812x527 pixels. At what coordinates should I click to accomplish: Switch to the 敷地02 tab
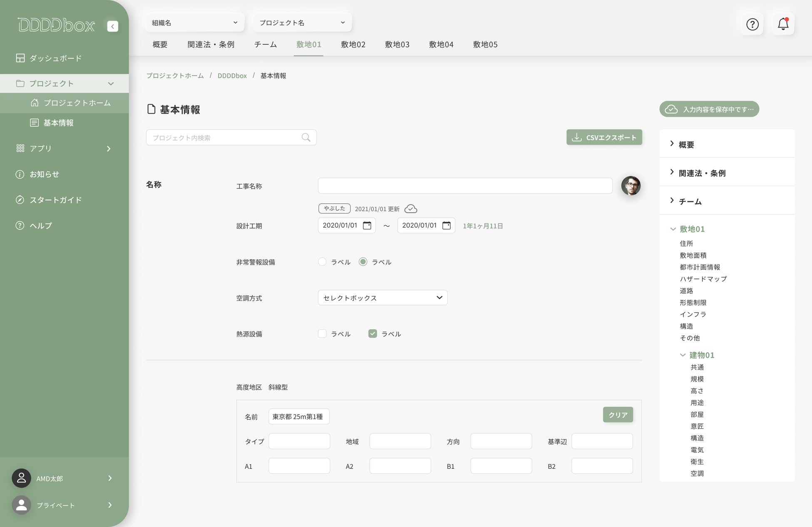pyautogui.click(x=353, y=45)
